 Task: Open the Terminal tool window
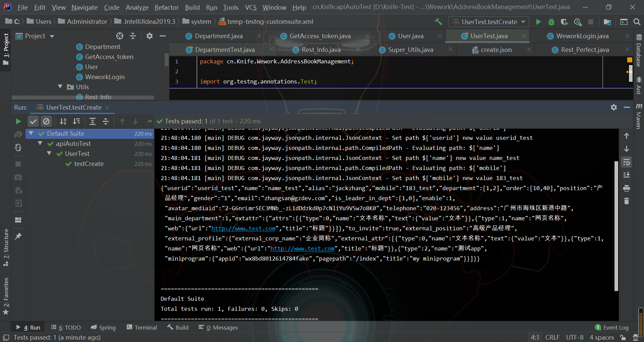coord(142,328)
